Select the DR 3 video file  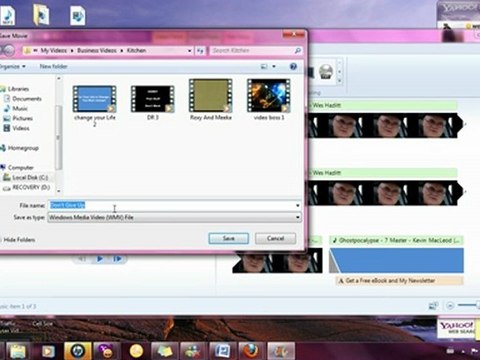(x=153, y=103)
